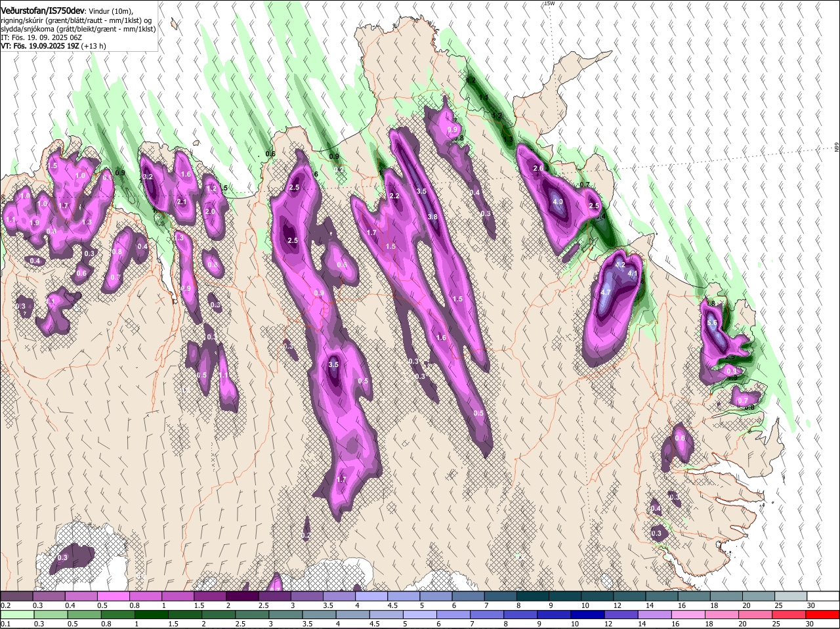Select the 3.2 precipitation value on map

tap(148, 177)
